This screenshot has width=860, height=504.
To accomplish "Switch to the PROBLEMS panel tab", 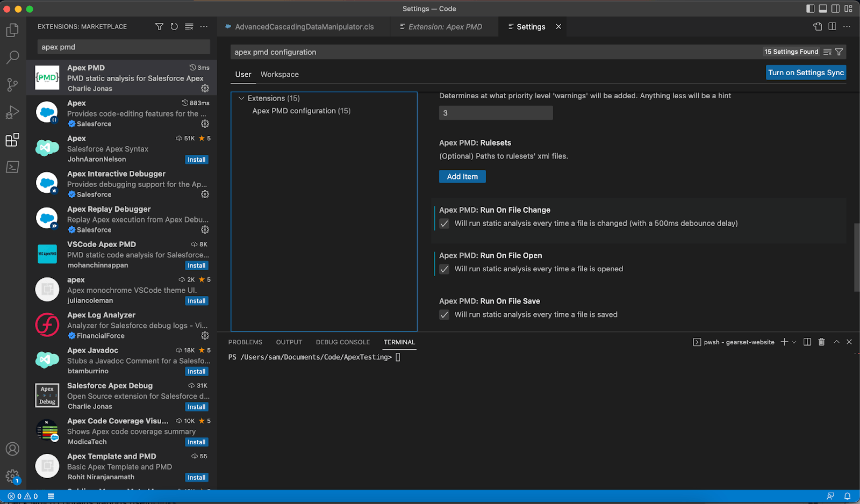I will click(x=245, y=342).
